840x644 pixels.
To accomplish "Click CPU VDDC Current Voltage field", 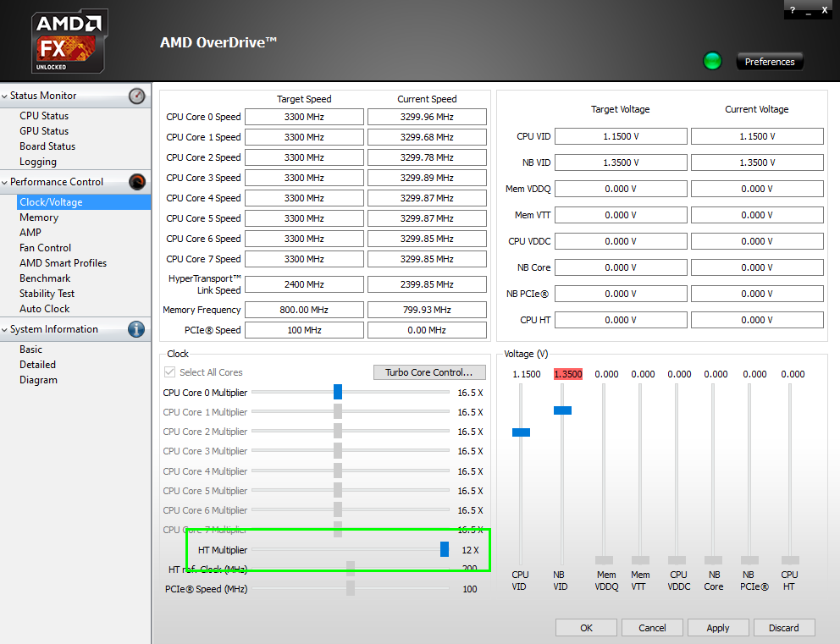I will (x=757, y=241).
